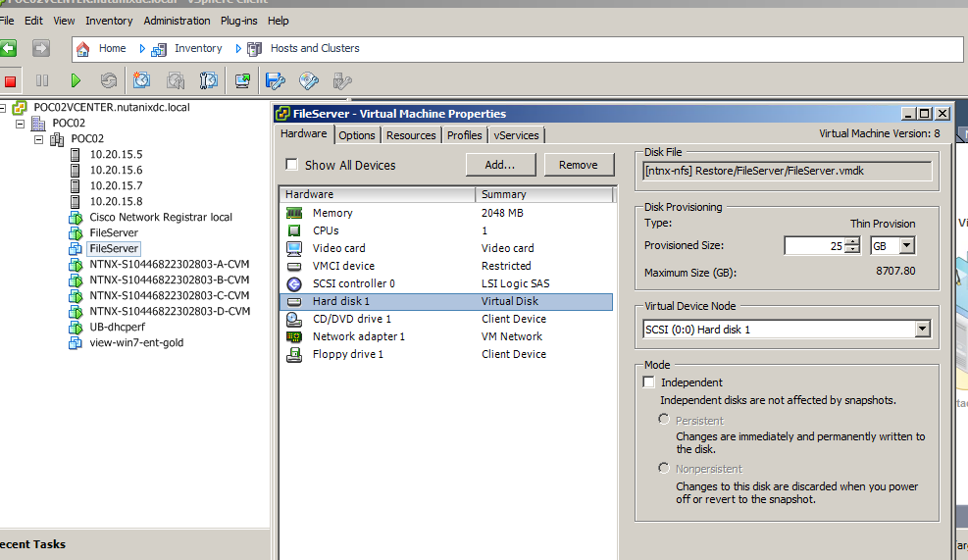Open the Virtual Device Node SCSI dropdown
The width and height of the screenshot is (968, 560).
click(x=921, y=330)
